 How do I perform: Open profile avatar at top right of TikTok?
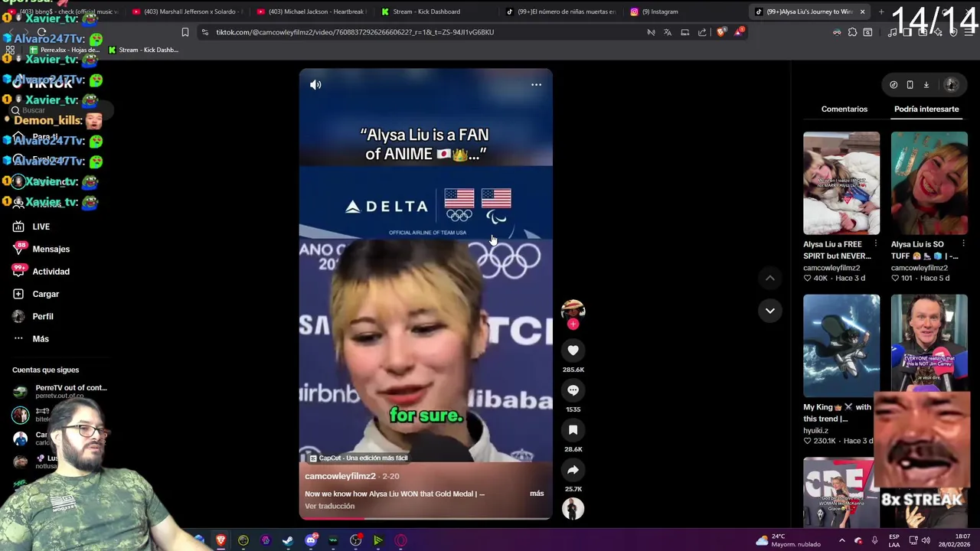(x=951, y=85)
